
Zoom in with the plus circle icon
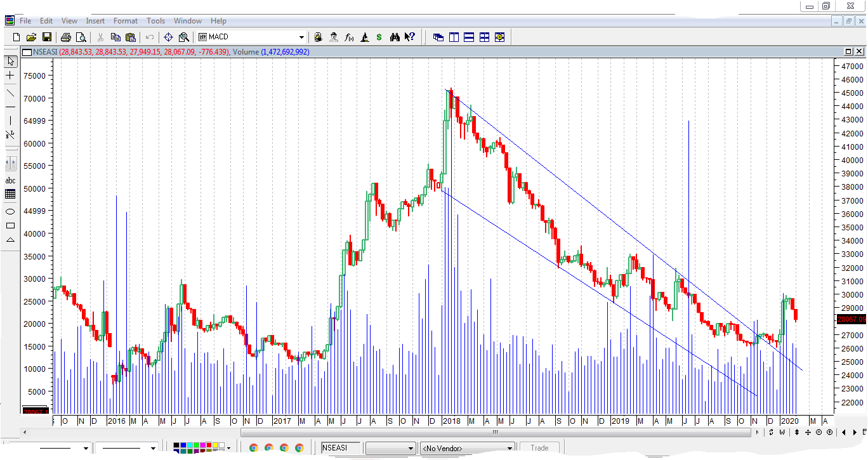coord(829,432)
